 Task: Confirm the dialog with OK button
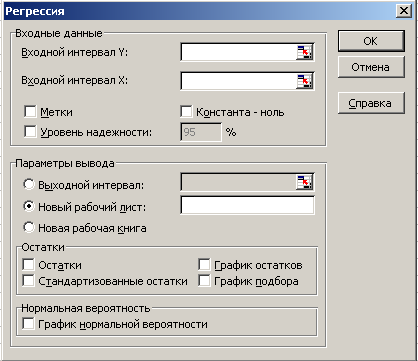coord(371,41)
